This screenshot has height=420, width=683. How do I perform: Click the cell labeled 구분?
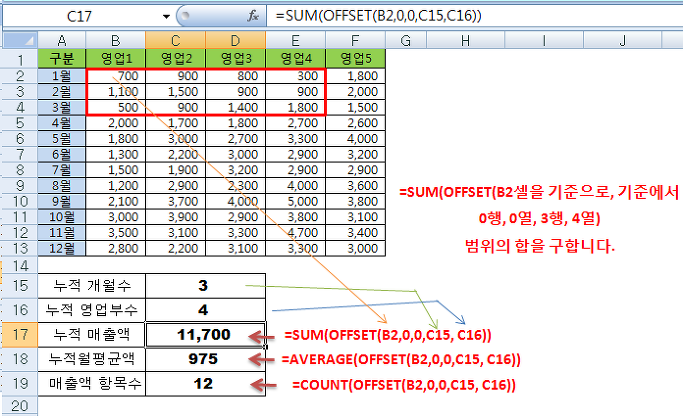(62, 58)
